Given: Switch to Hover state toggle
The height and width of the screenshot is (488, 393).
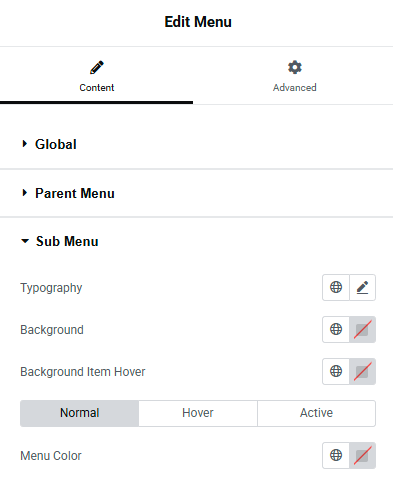Looking at the screenshot, I should coord(198,413).
